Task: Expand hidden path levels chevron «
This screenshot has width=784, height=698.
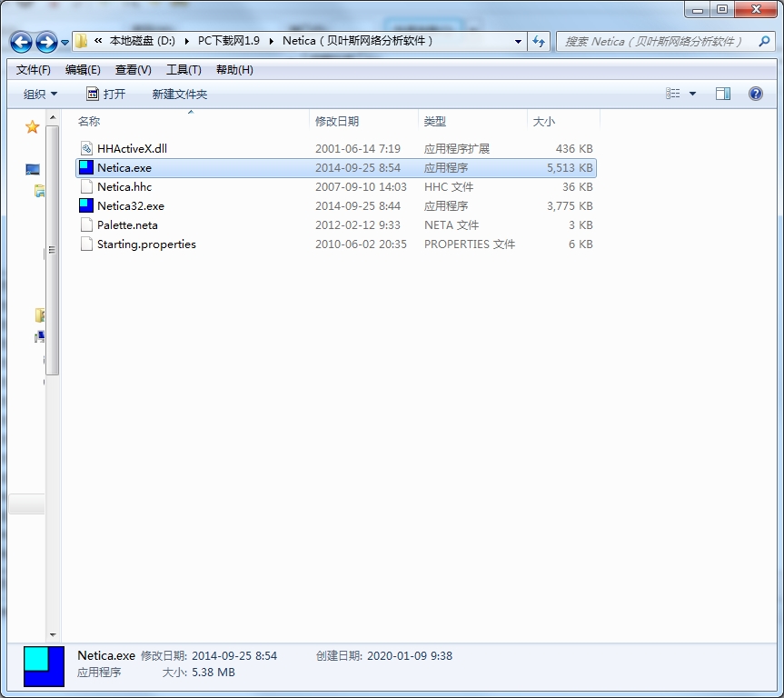Action: 98,41
